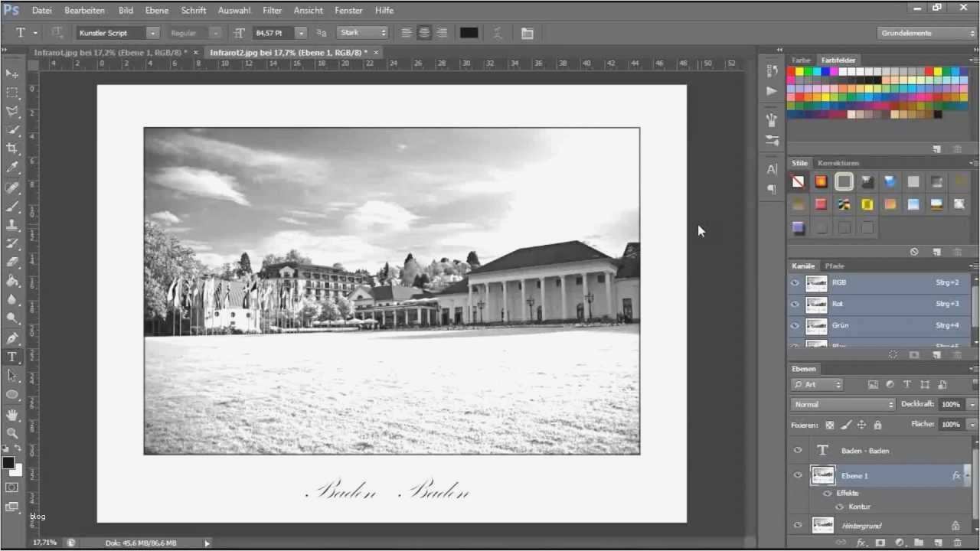This screenshot has height=551, width=980.
Task: Hide the RGB channel
Action: (795, 282)
